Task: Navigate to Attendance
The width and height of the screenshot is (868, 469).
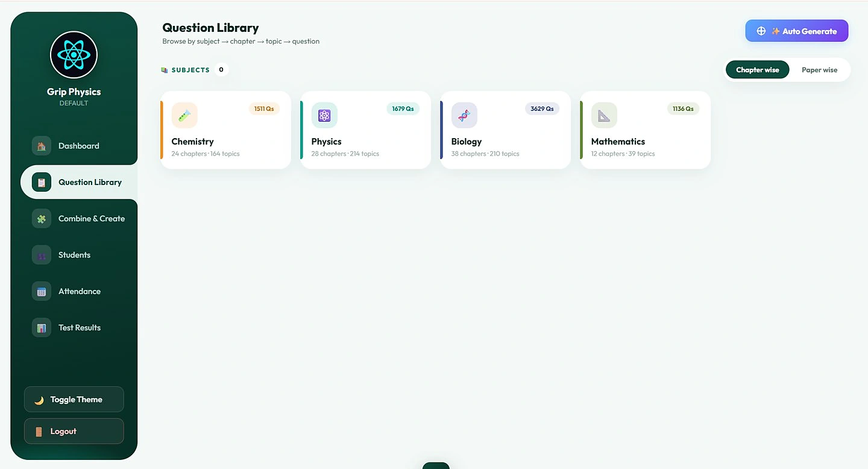Action: [x=78, y=291]
